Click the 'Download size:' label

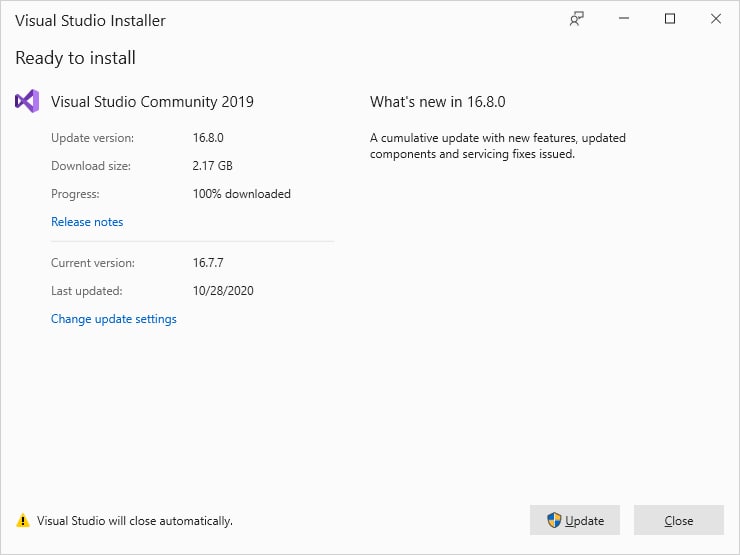(91, 166)
